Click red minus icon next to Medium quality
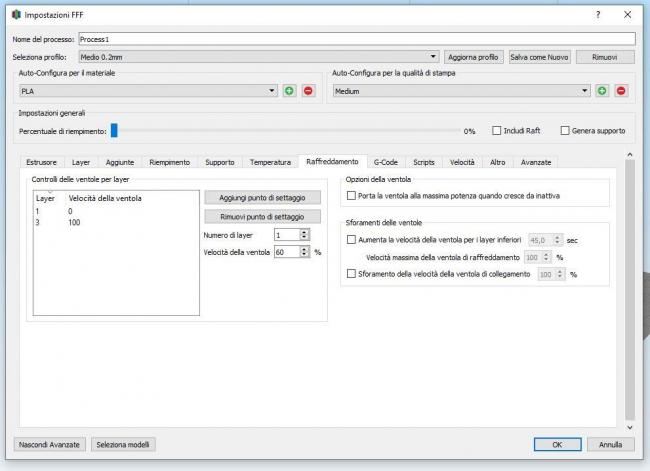The height and width of the screenshot is (471, 650). click(621, 91)
